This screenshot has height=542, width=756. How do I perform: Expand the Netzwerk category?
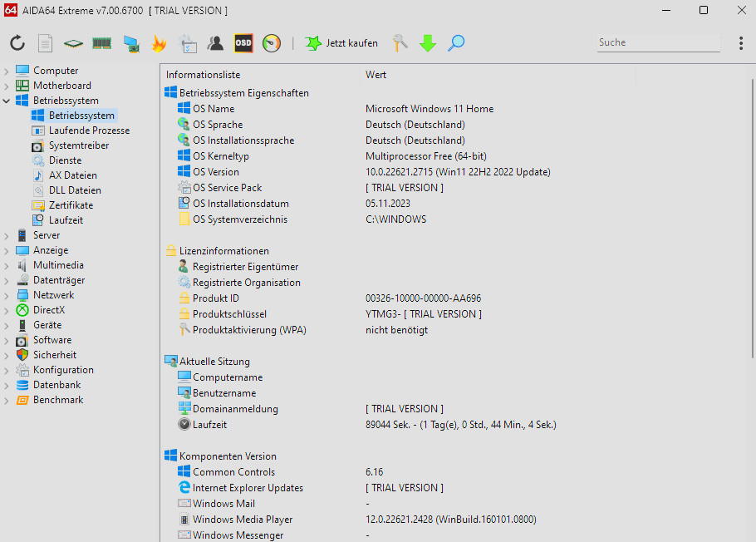7,294
